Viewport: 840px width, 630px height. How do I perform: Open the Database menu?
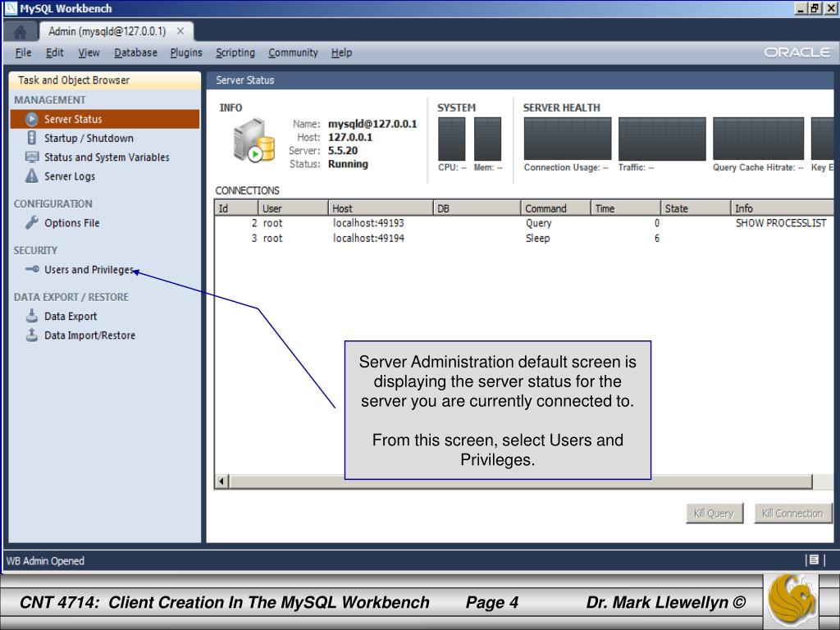coord(135,52)
